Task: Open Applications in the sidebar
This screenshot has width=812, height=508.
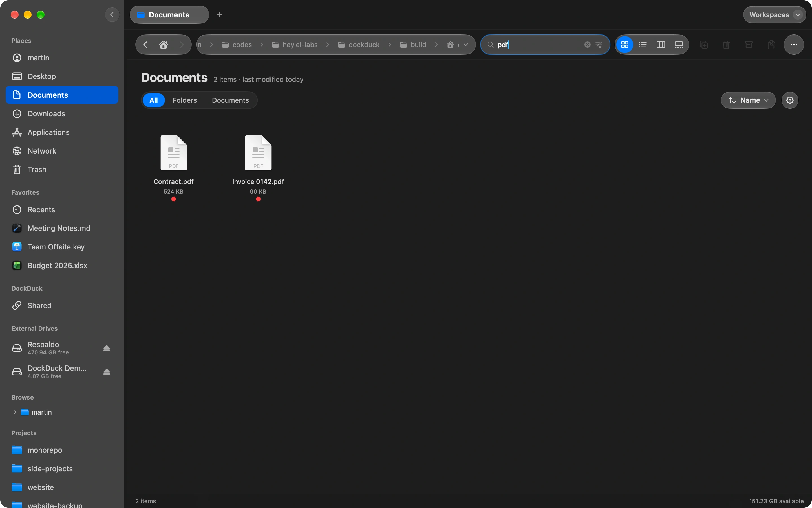Action: coord(62,132)
